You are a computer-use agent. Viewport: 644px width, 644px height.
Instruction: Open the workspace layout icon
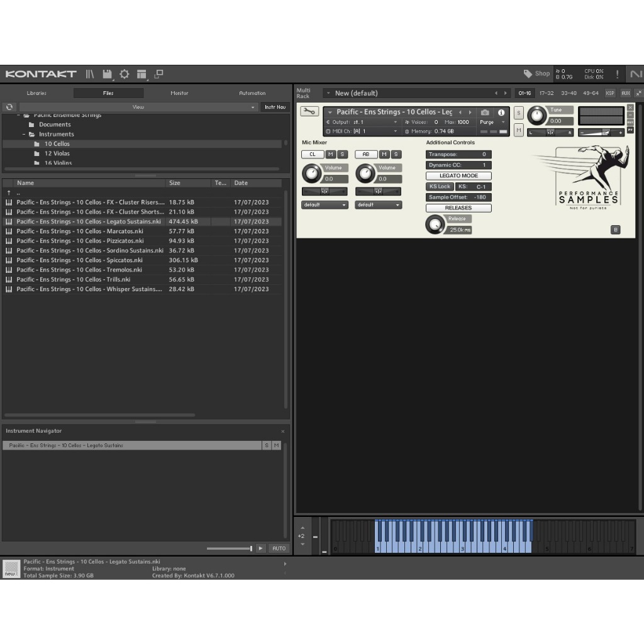point(142,74)
